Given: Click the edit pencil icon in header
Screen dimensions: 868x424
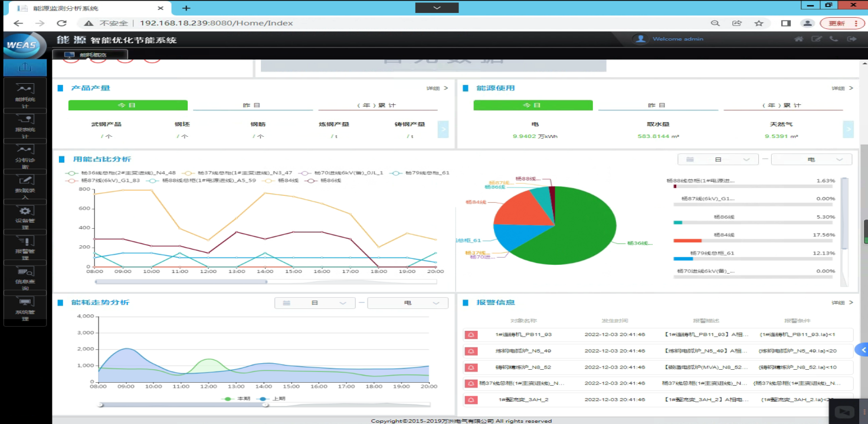Looking at the screenshot, I should coord(817,39).
